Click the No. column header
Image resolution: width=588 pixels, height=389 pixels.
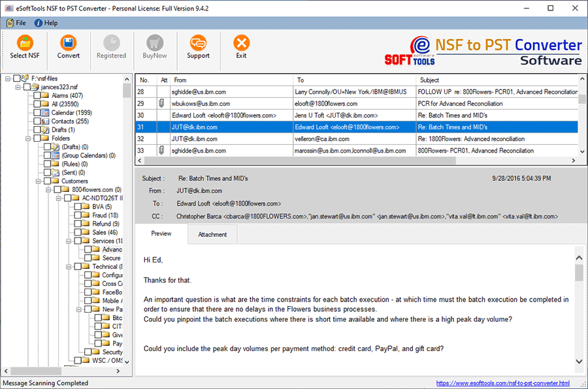pos(146,80)
